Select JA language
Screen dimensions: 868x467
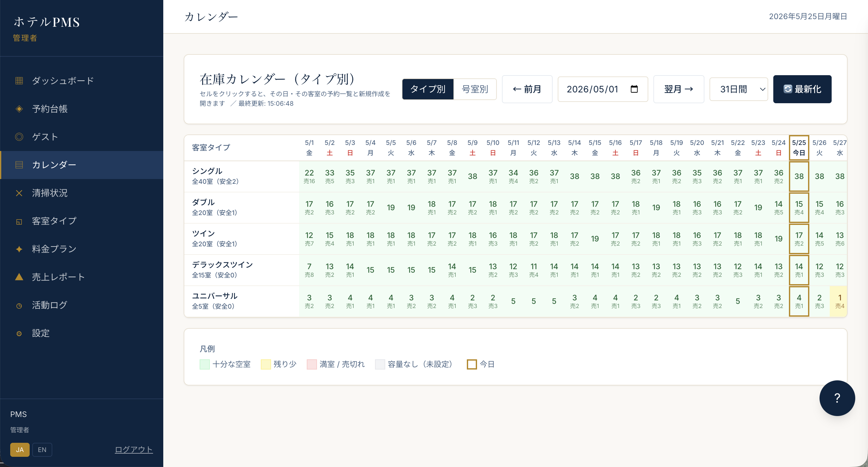20,449
